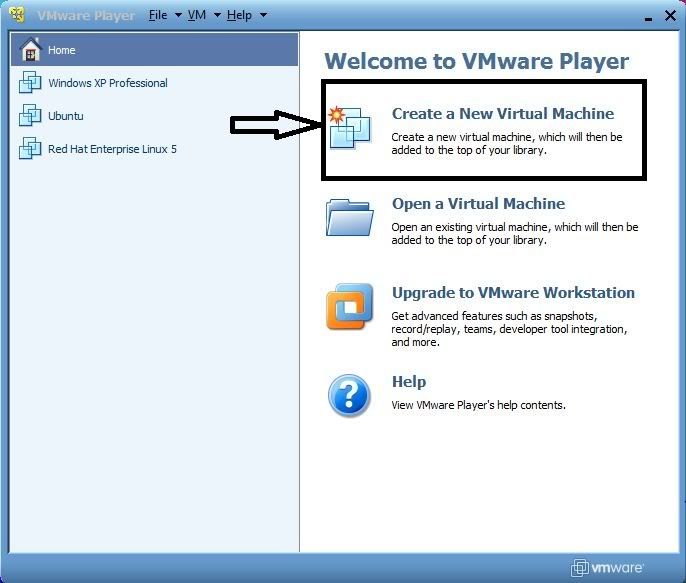
Task: Click the VMware Player title bar app icon
Action: pos(17,15)
